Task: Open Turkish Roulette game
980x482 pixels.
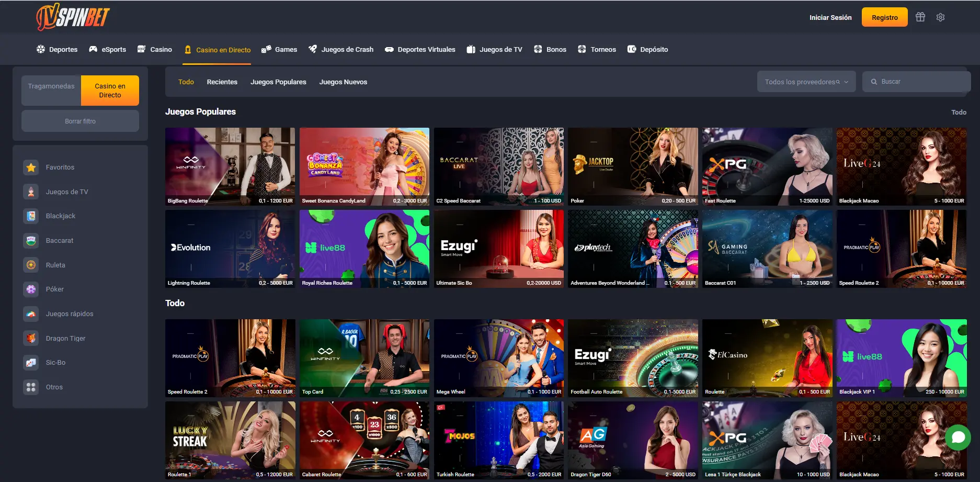Action: 499,440
